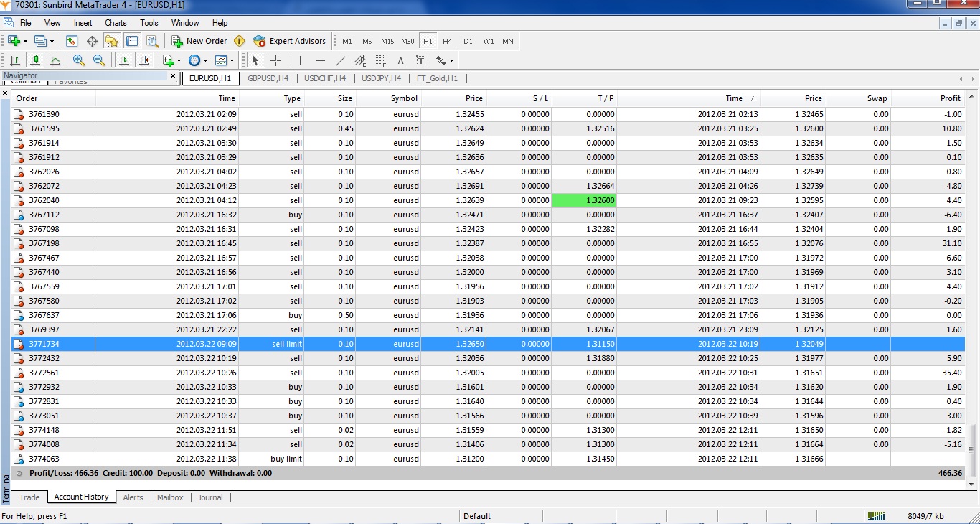Enable Chart Shift icon
The width and height of the screenshot is (980, 524).
(144, 60)
